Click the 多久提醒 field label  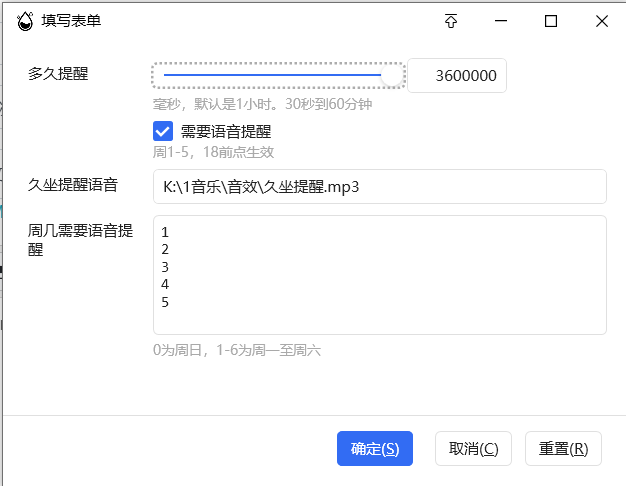point(58,73)
